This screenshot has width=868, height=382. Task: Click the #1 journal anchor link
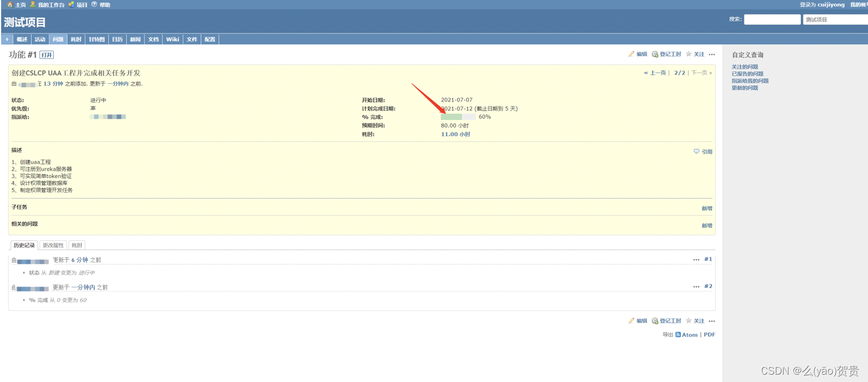pyautogui.click(x=708, y=259)
